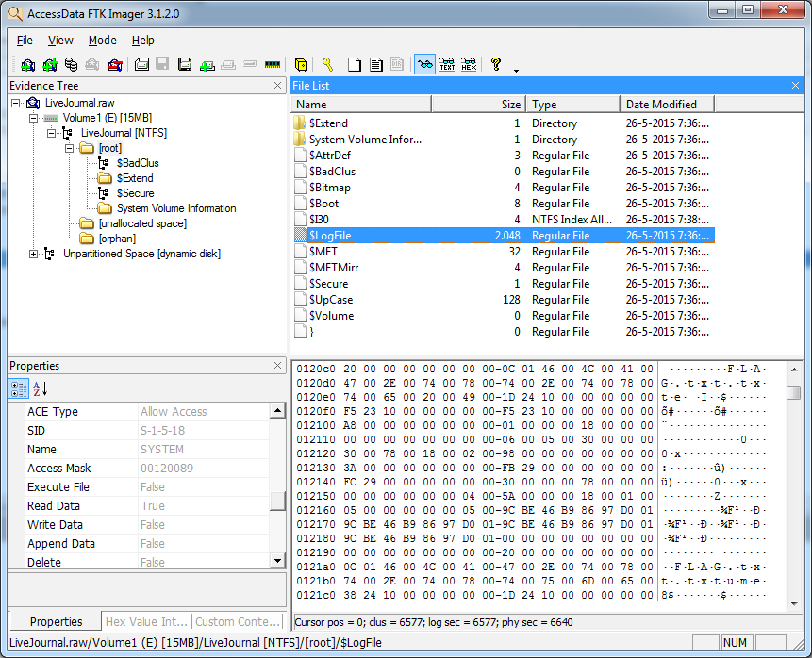Toggle alphabetical sorting in Properties
Viewport: 812px width, 658px height.
tap(40, 388)
